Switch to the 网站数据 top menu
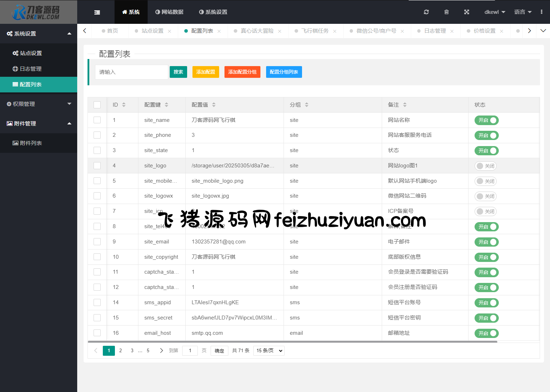550x392 pixels. (x=169, y=12)
